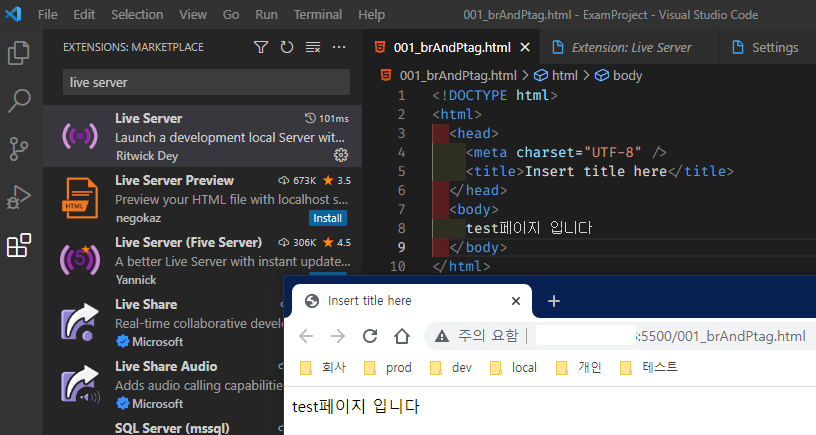816x435 pixels.
Task: Open the 테스트 bookmark folder
Action: coord(648,368)
